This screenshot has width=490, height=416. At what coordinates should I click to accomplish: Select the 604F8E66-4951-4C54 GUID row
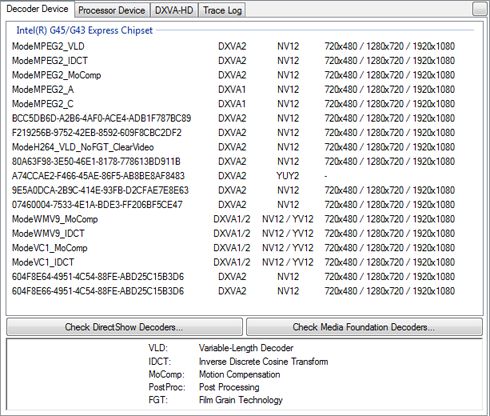click(x=233, y=291)
